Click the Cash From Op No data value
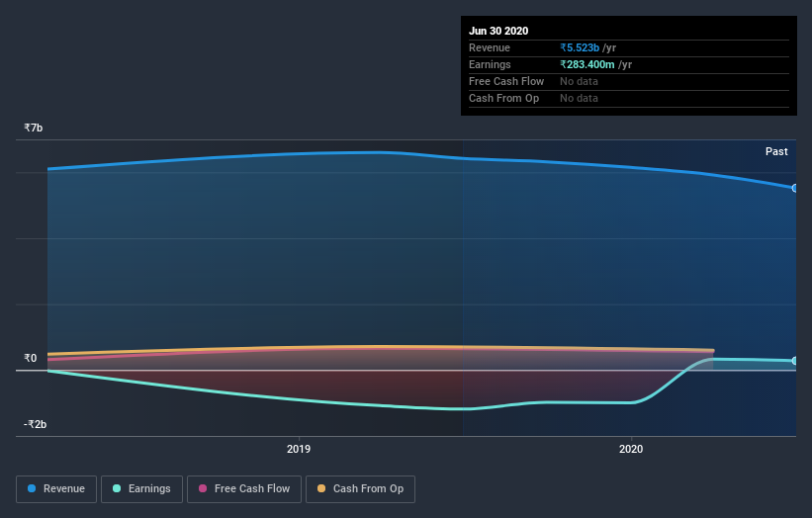This screenshot has width=812, height=518. (x=579, y=98)
